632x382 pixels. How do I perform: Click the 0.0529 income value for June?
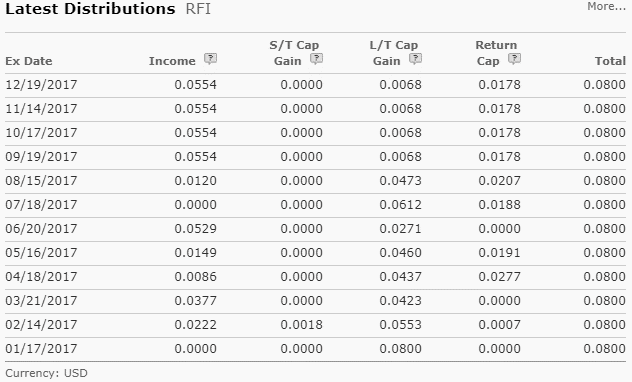click(x=195, y=229)
